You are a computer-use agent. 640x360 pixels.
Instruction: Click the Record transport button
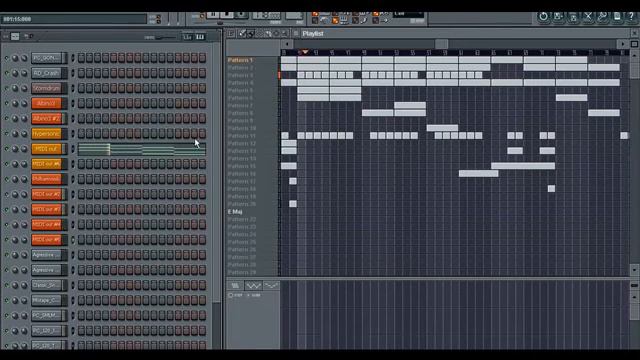tap(241, 16)
